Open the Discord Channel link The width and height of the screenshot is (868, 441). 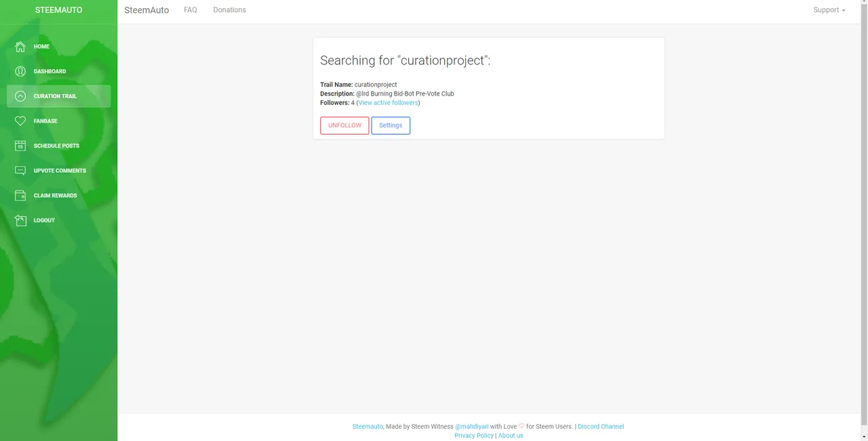click(x=601, y=427)
